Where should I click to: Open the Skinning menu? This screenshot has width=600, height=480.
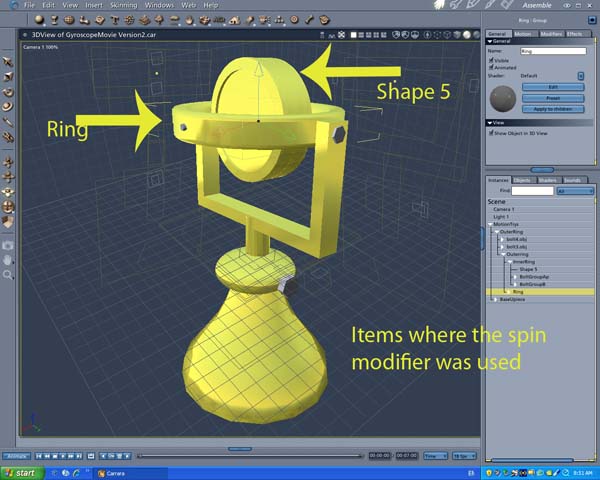[x=123, y=5]
